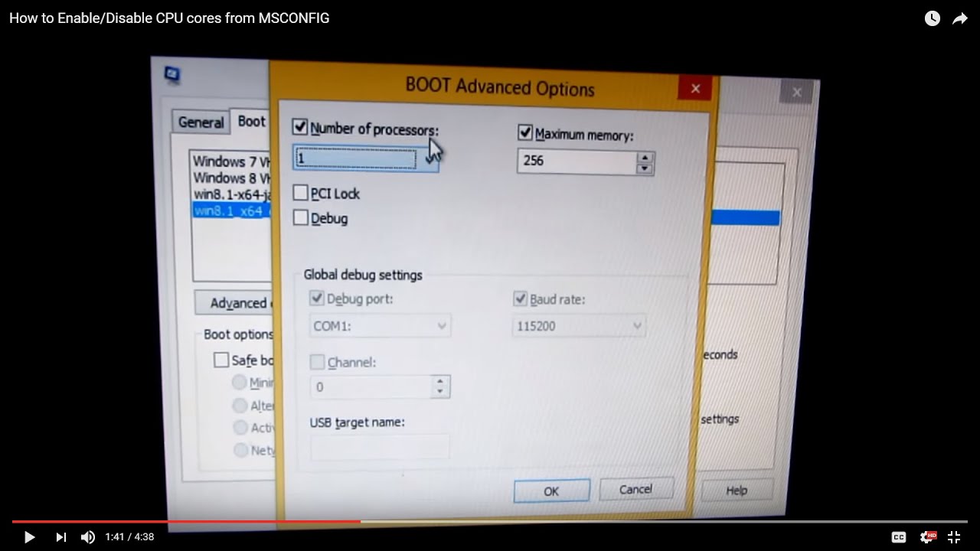Select Network safe boot radio
This screenshot has height=551, width=980.
point(241,450)
